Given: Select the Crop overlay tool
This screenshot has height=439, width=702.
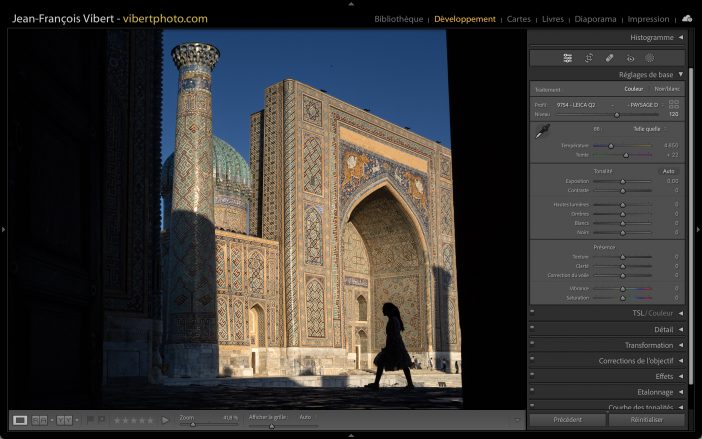Looking at the screenshot, I should pyautogui.click(x=589, y=58).
